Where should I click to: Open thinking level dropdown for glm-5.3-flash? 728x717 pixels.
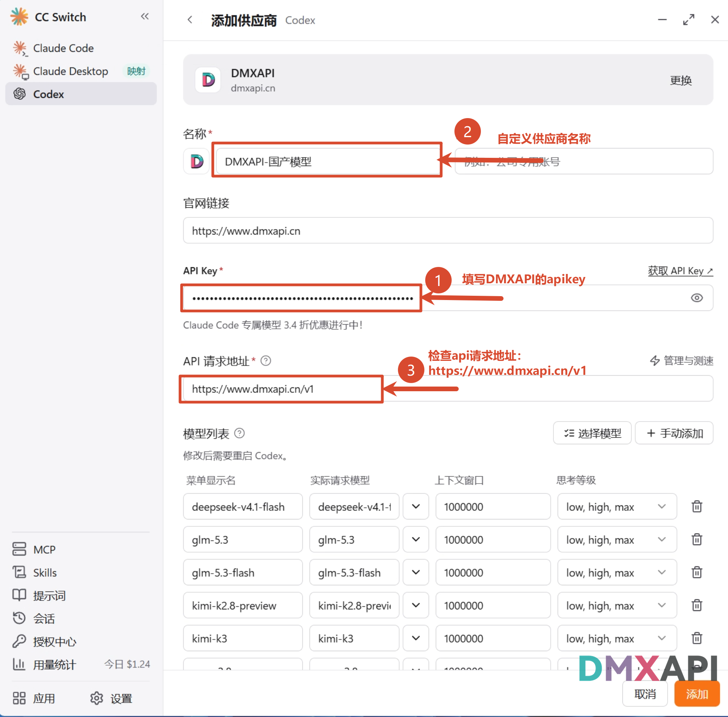617,572
